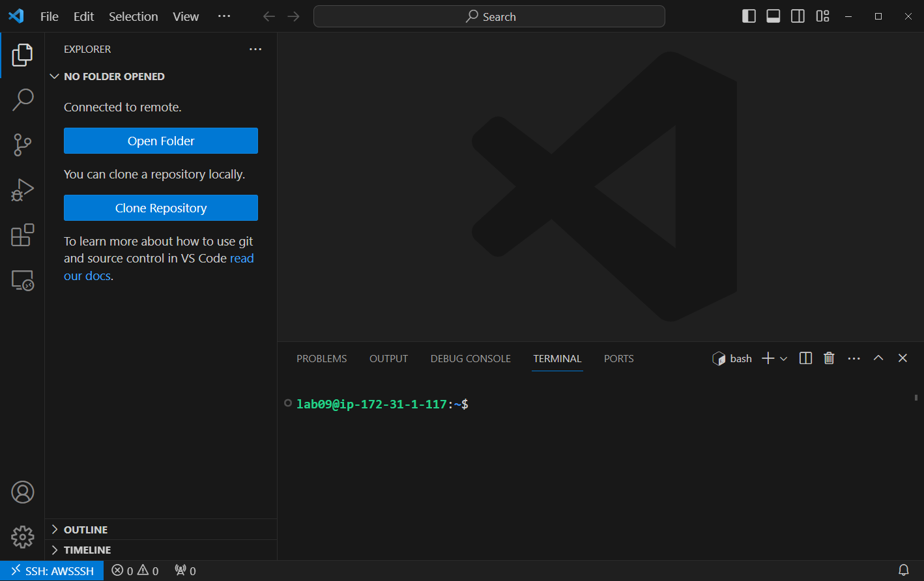Open terminal panel more actions ellipsis
Viewport: 924px width, 581px height.
(x=854, y=358)
